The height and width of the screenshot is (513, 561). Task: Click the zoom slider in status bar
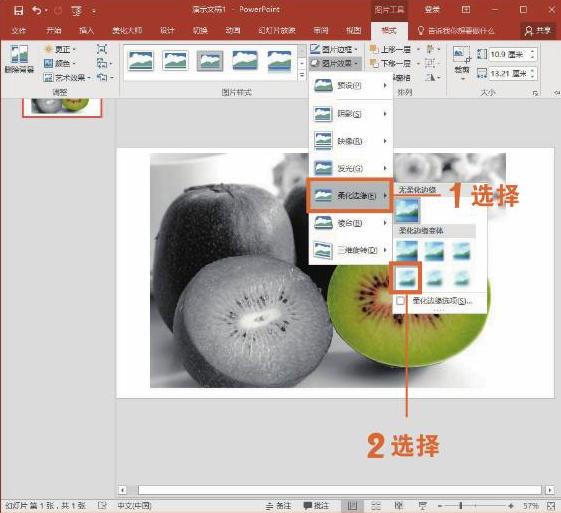click(475, 505)
